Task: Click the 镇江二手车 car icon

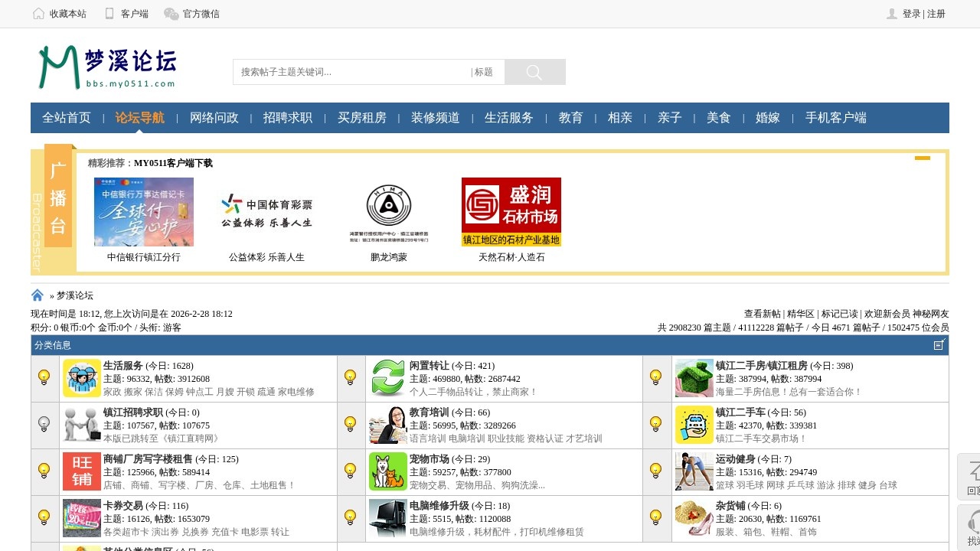Action: [694, 425]
